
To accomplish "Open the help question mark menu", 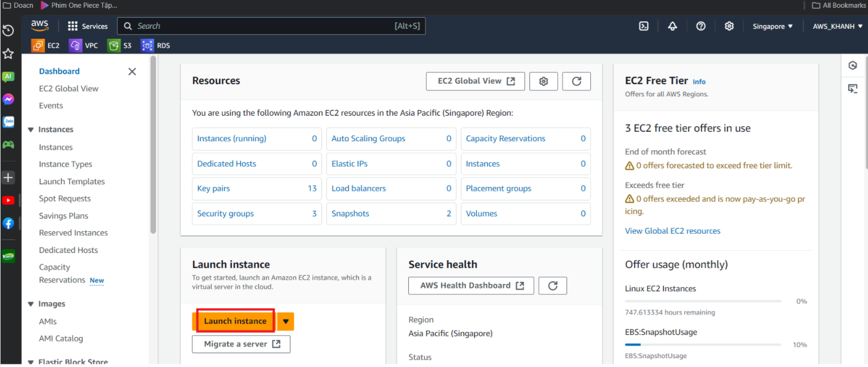I will click(x=701, y=26).
